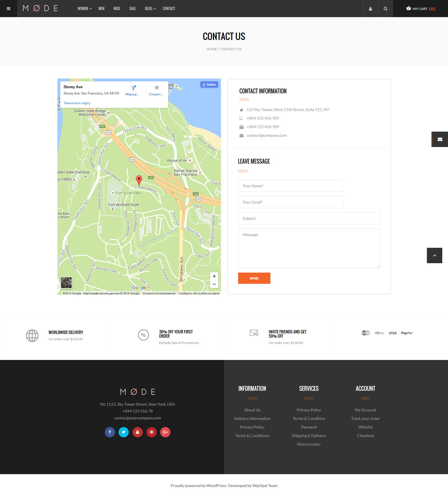The image size is (448, 497).
Task: Zoom in the map with plus
Action: 214,276
